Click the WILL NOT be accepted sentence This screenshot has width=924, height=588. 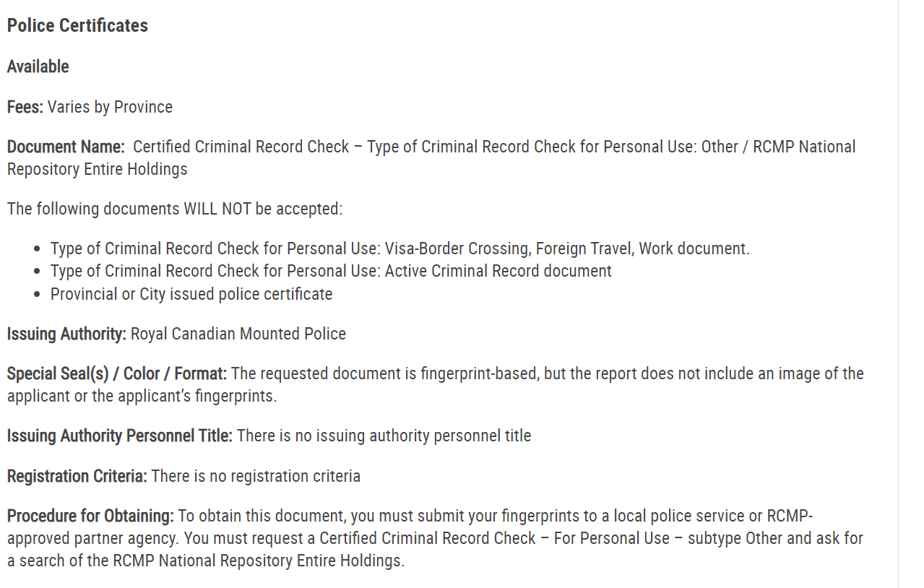pos(175,209)
